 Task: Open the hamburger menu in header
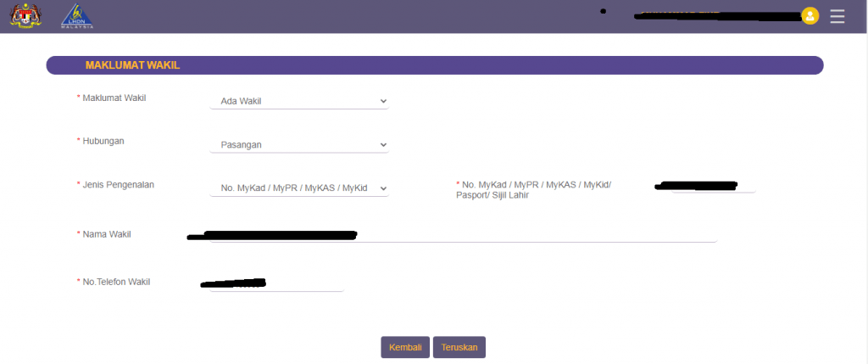(837, 16)
